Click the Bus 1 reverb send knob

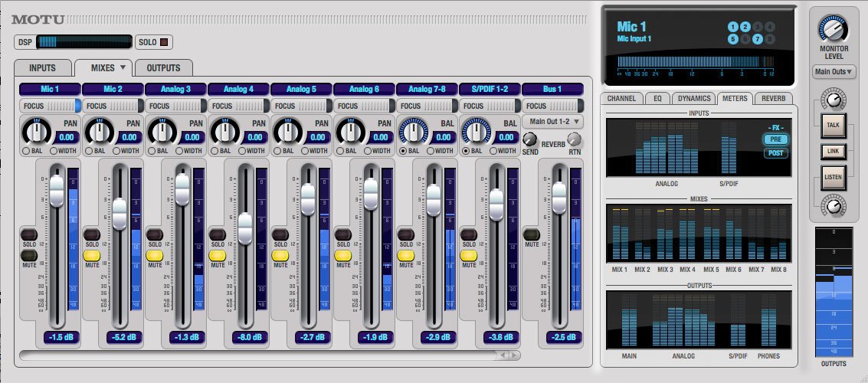tap(530, 139)
